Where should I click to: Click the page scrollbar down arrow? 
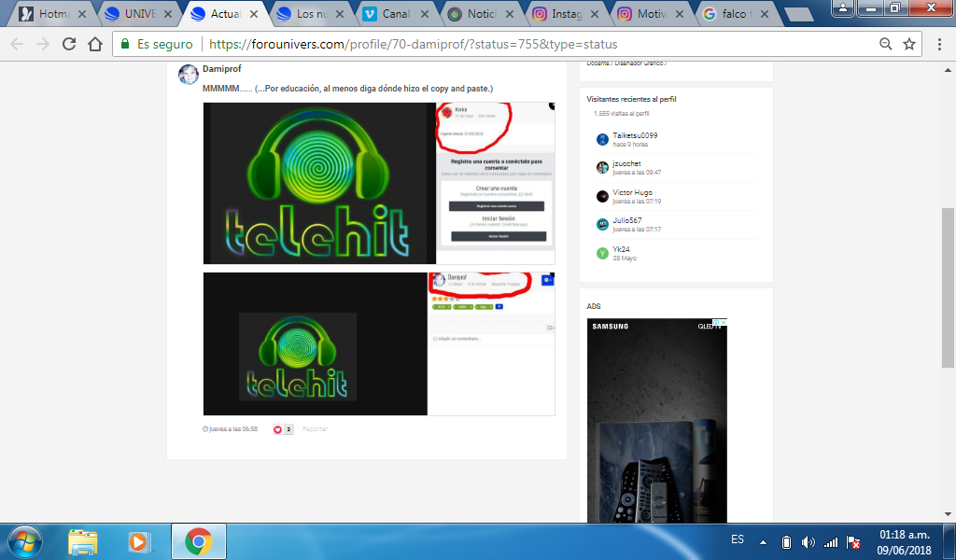(x=949, y=514)
